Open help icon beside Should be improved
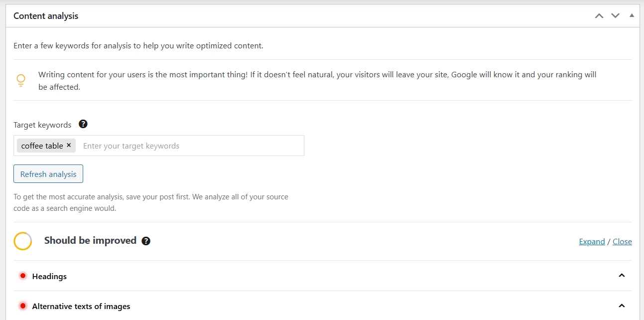Image resolution: width=644 pixels, height=320 pixels. 146,241
